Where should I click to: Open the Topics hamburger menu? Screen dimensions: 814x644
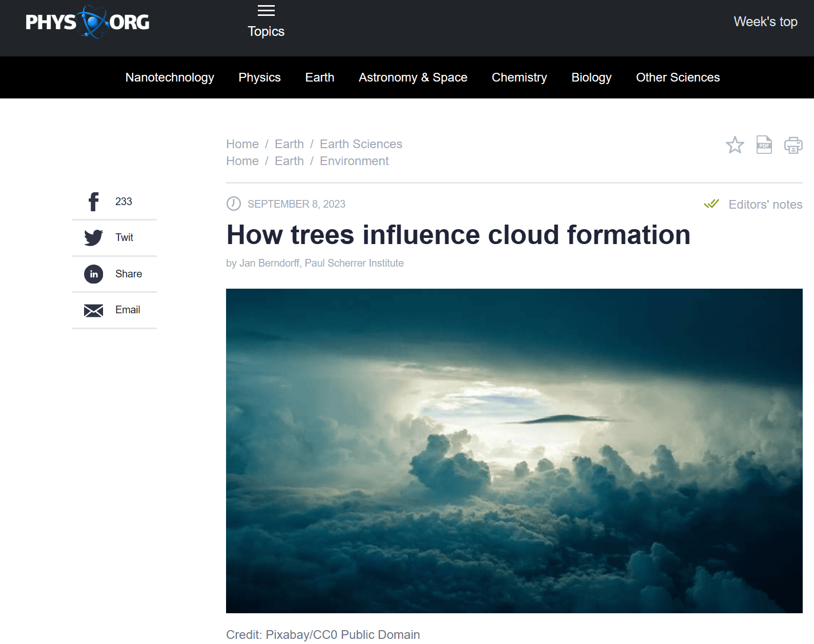pos(266,11)
